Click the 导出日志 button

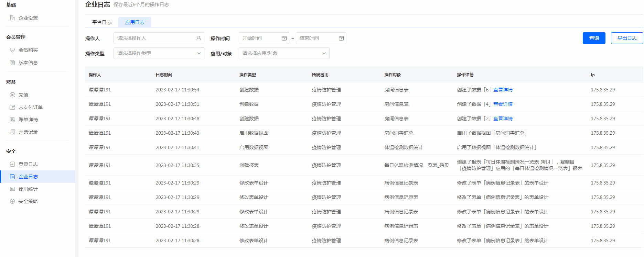(x=627, y=38)
